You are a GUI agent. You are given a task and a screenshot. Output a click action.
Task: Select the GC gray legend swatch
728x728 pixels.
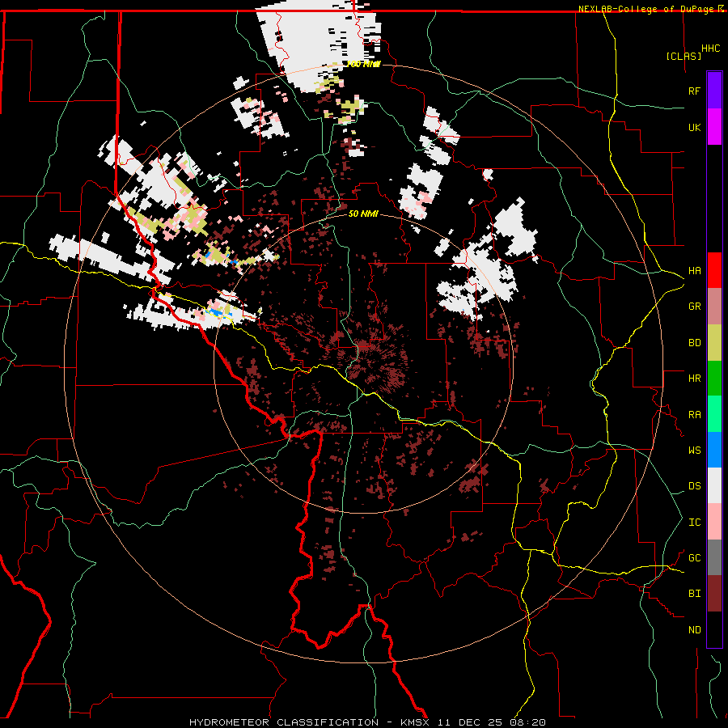point(714,557)
